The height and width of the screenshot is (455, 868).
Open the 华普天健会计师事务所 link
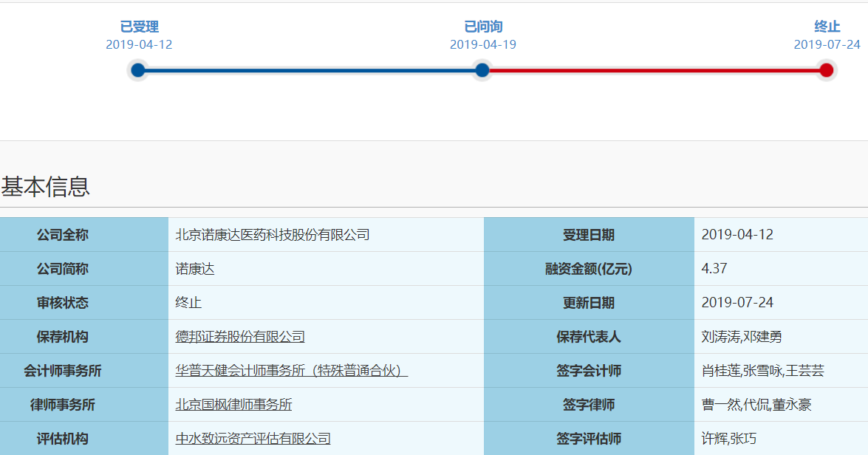(x=292, y=370)
